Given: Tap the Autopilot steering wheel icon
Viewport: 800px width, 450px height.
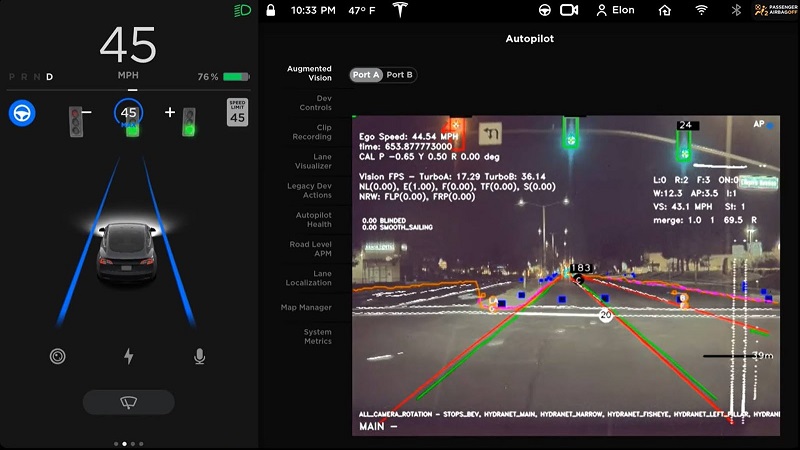Looking at the screenshot, I should click(22, 113).
